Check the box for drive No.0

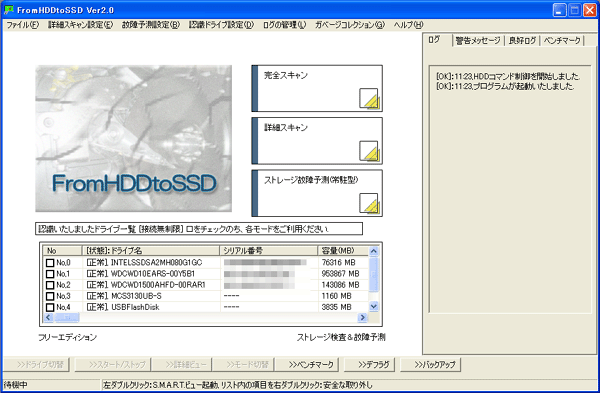(50, 263)
